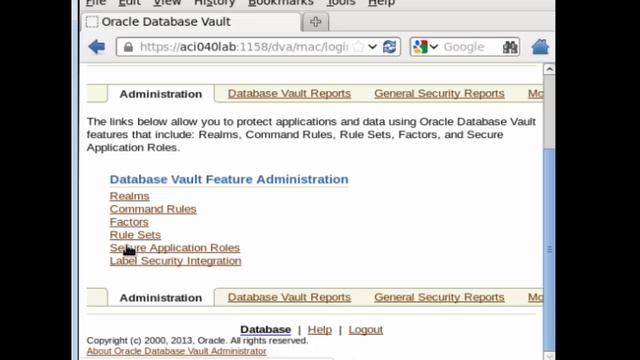Click the padlock icon in address bar
This screenshot has width=640, height=360.
coord(128,47)
